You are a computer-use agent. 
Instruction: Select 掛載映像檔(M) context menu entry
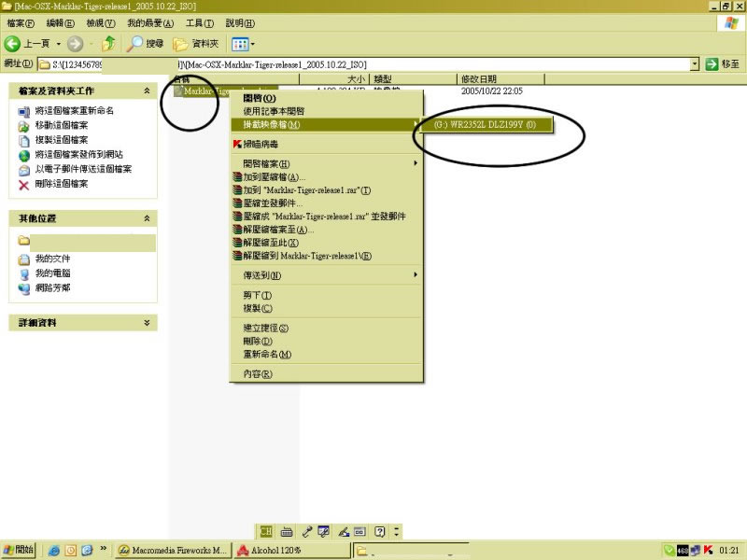[x=326, y=125]
